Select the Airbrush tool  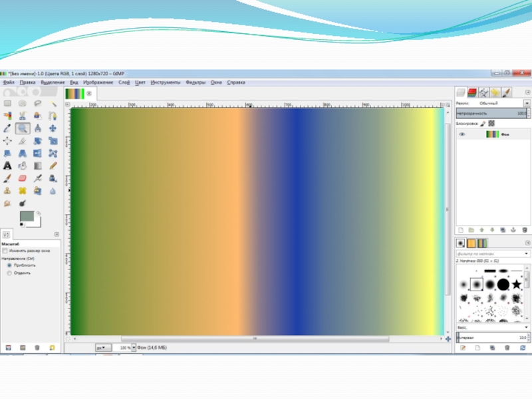point(37,178)
